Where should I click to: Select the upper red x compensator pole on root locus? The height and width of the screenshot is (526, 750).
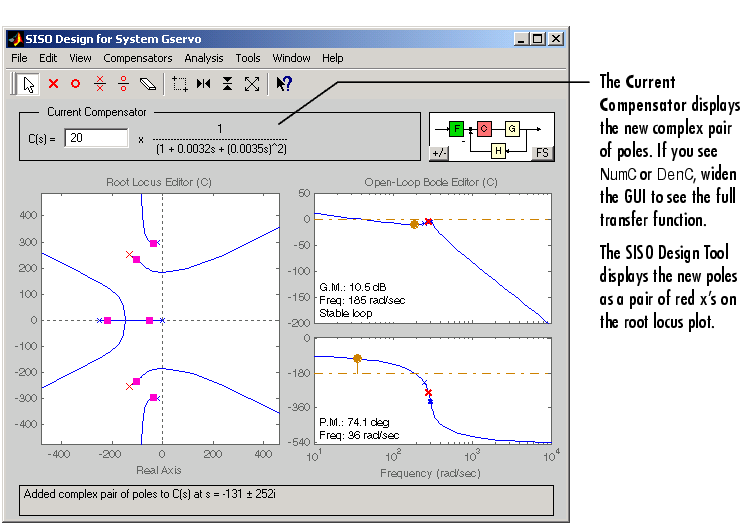(x=129, y=254)
